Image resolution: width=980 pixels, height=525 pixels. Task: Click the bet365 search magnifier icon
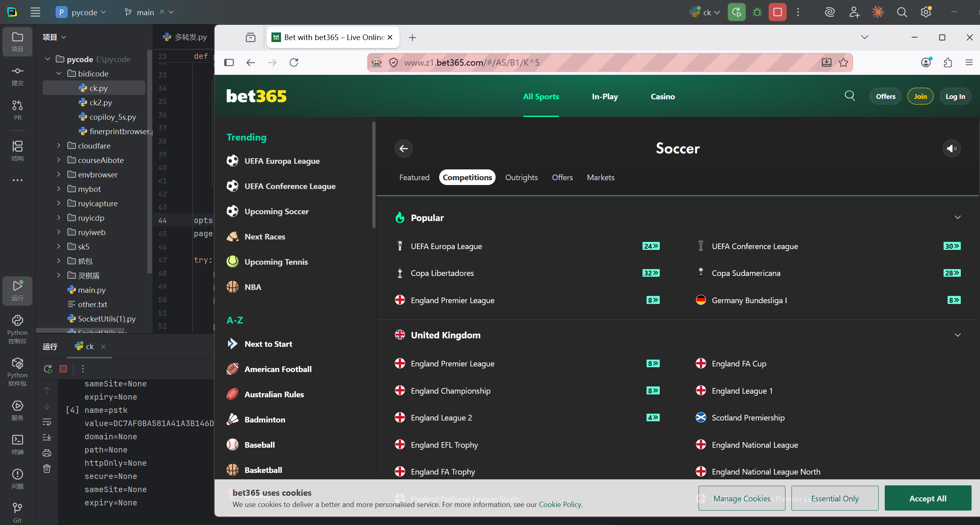(x=849, y=96)
